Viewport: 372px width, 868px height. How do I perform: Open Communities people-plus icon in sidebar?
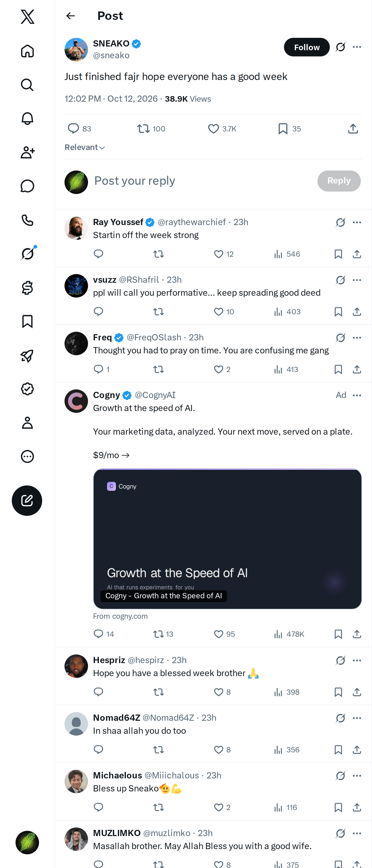[x=27, y=152]
